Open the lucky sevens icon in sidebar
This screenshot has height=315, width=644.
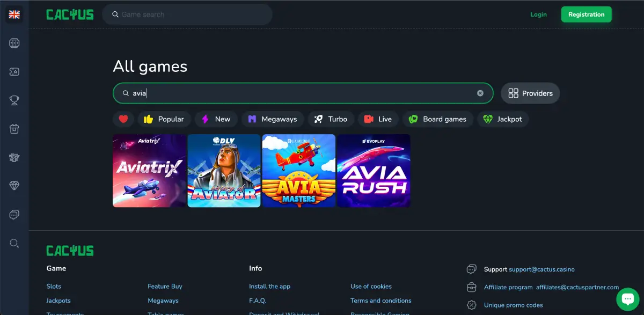click(x=14, y=157)
